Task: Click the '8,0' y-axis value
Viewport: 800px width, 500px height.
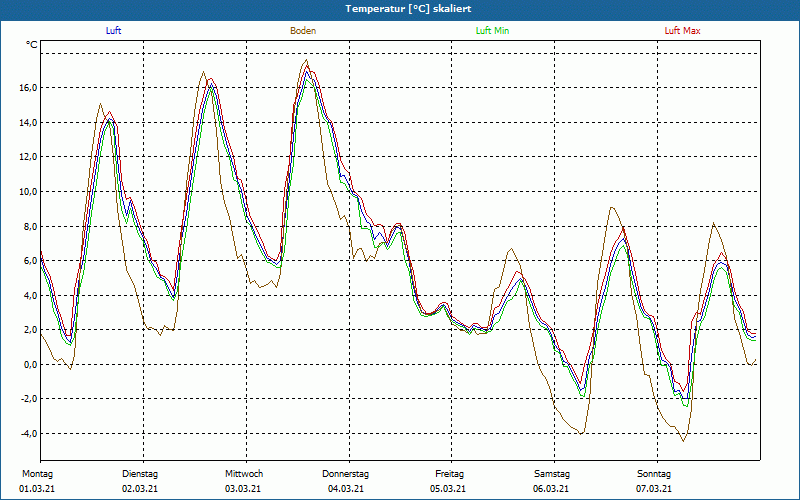Action: coord(31,227)
